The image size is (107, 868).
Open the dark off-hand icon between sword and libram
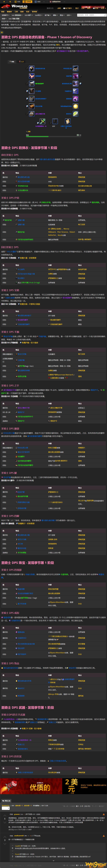coord(55,121)
